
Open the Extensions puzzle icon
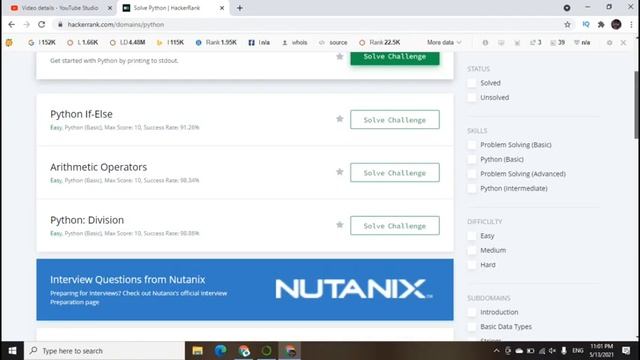601,24
